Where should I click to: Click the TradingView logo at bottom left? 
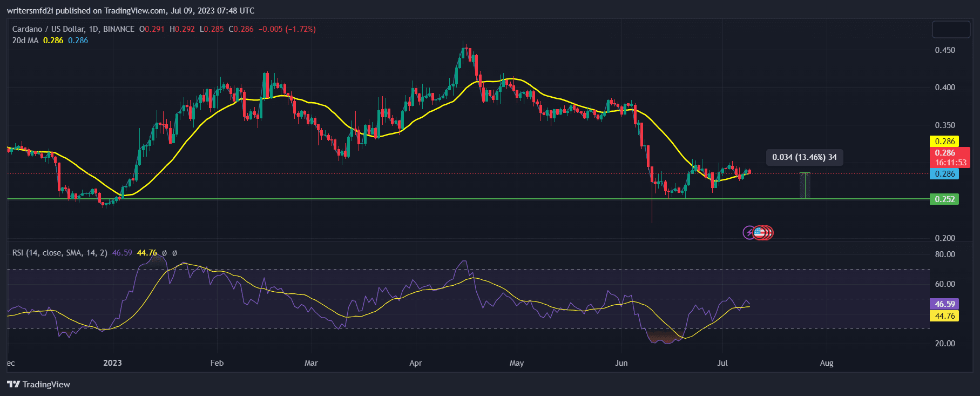[39, 384]
